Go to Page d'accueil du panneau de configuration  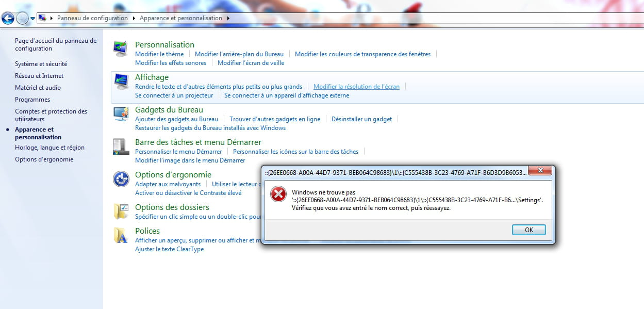(x=56, y=45)
